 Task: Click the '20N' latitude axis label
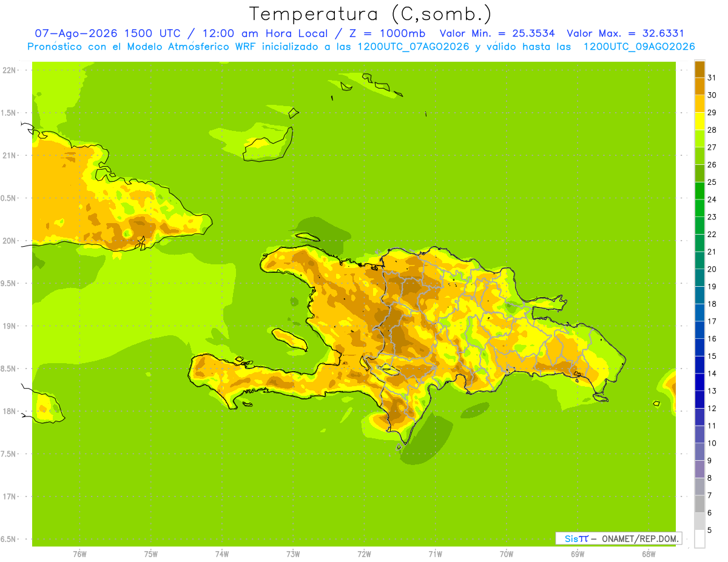(x=8, y=241)
